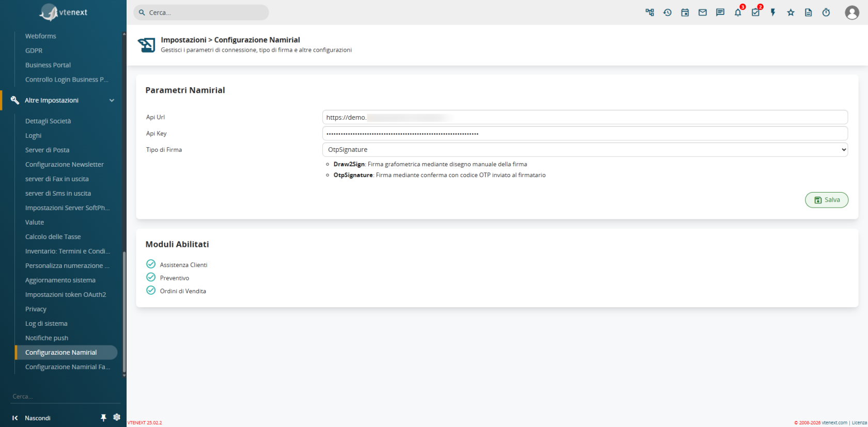Open Inventario: Termini e Condizioni item

[68, 251]
